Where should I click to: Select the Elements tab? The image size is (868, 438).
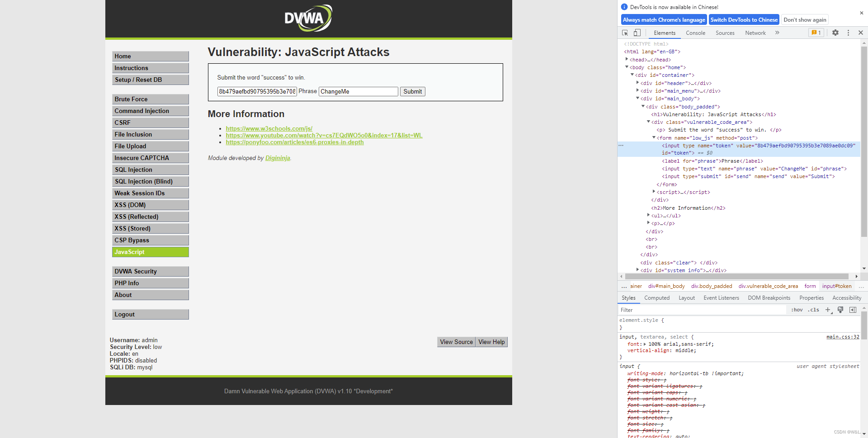tap(665, 33)
